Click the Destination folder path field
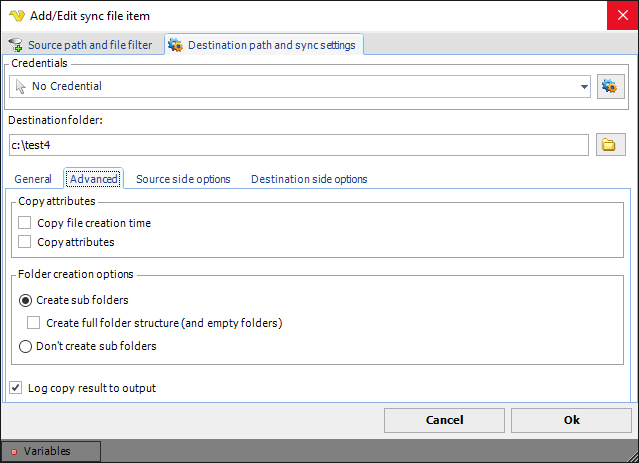Viewport: 639px width, 463px height. 299,145
